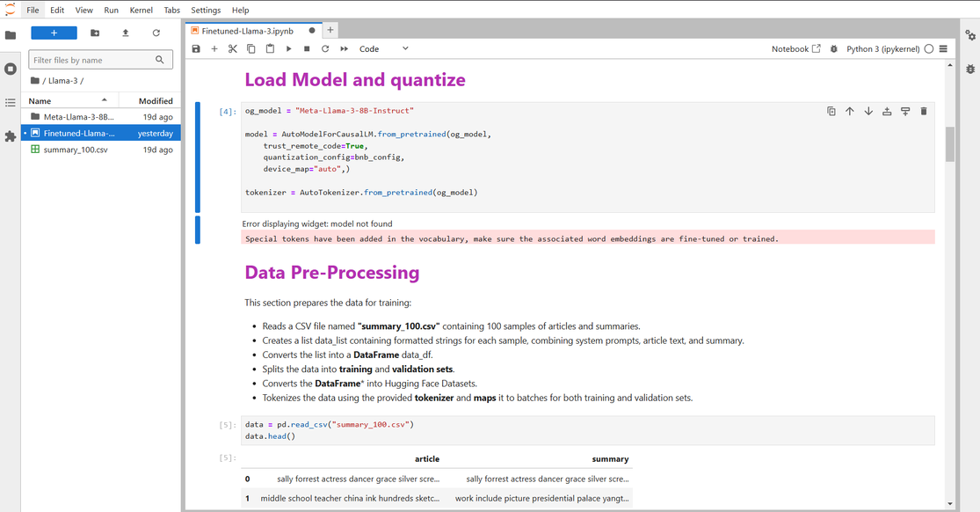The width and height of the screenshot is (980, 512).
Task: Restart kernel and run all cells
Action: [344, 48]
